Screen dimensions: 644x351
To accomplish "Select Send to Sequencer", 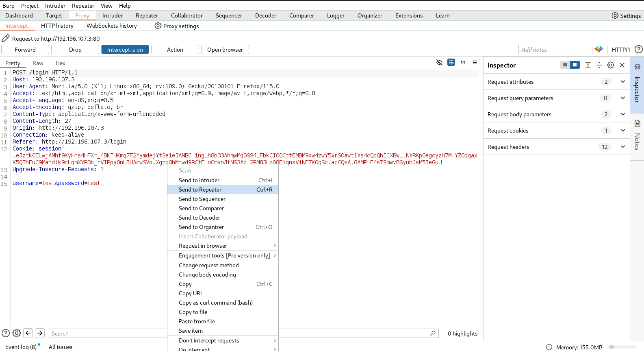I will 223,199.
